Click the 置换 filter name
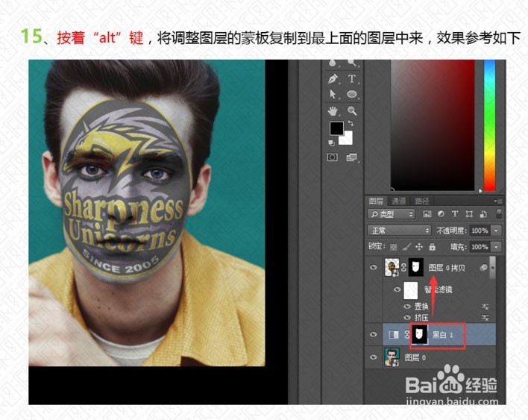 pyautogui.click(x=421, y=307)
